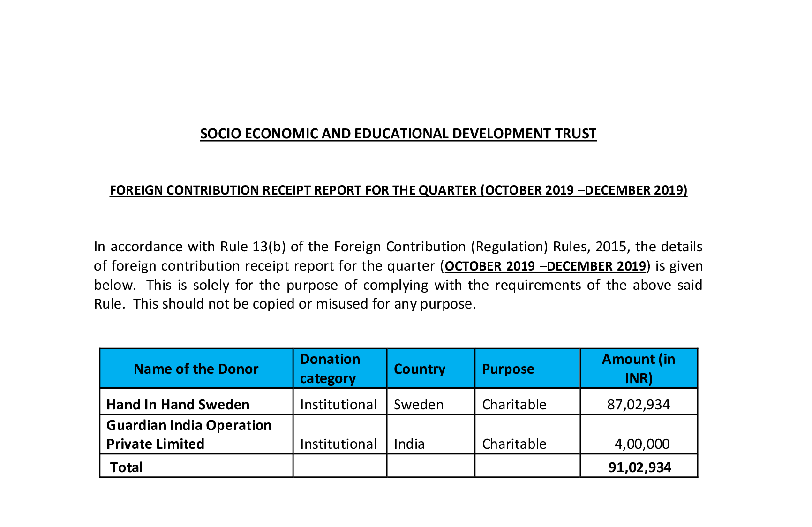Image resolution: width=812 pixels, height=527 pixels.
Task: Click the 'Total' row label
Action: click(127, 467)
